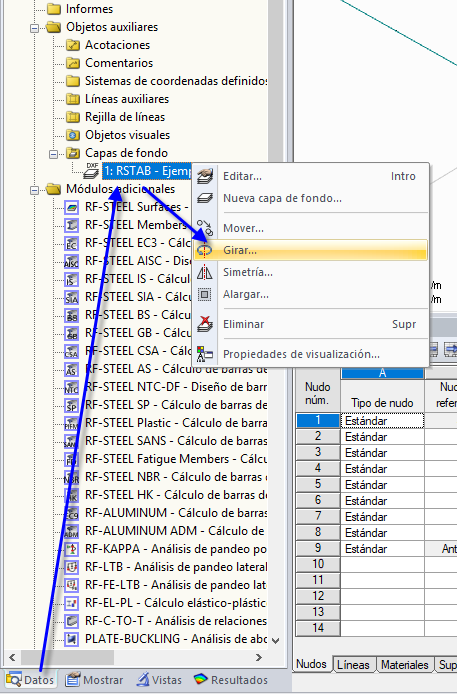Switch to the Vistas navigator tab
Viewport: 457px width, 694px height.
click(x=159, y=680)
